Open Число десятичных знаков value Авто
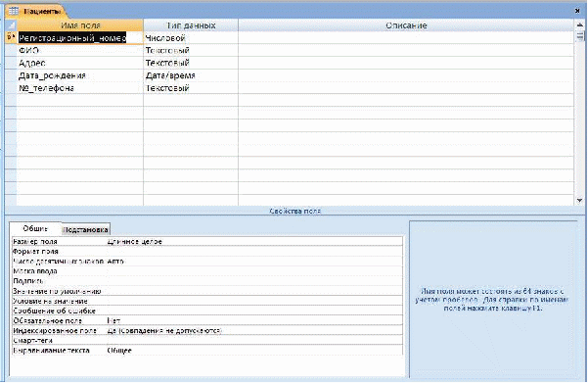588x383 pixels. (254, 261)
